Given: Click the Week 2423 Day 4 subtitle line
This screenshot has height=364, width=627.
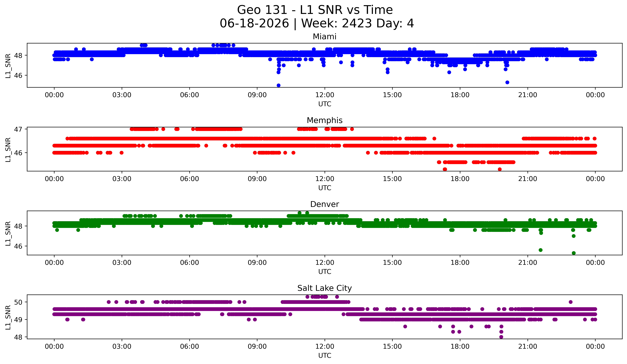Looking at the screenshot, I should tap(317, 24).
